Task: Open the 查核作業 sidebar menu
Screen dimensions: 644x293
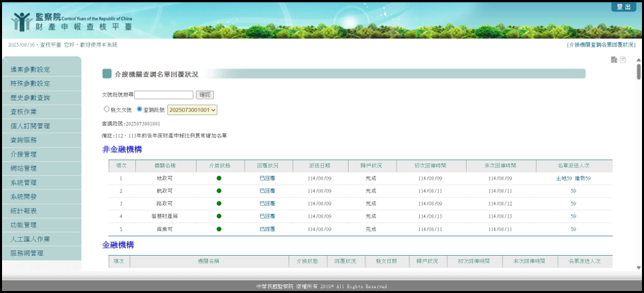Action: (24, 112)
